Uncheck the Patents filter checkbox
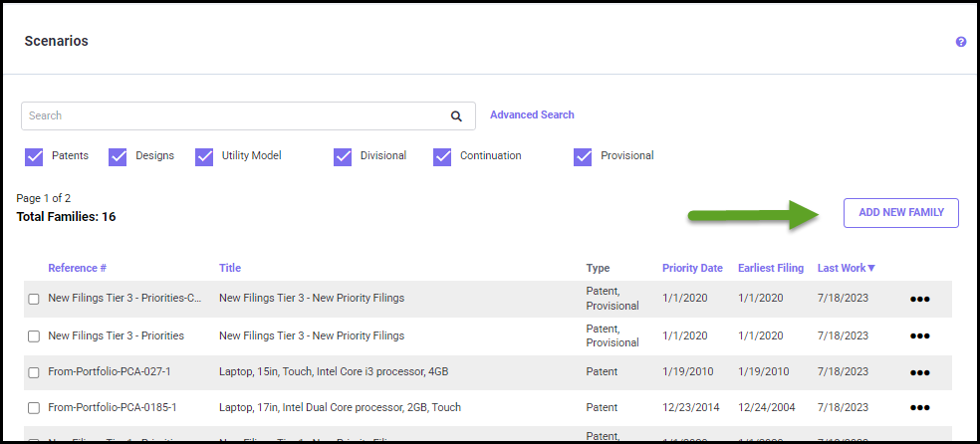 tap(34, 156)
